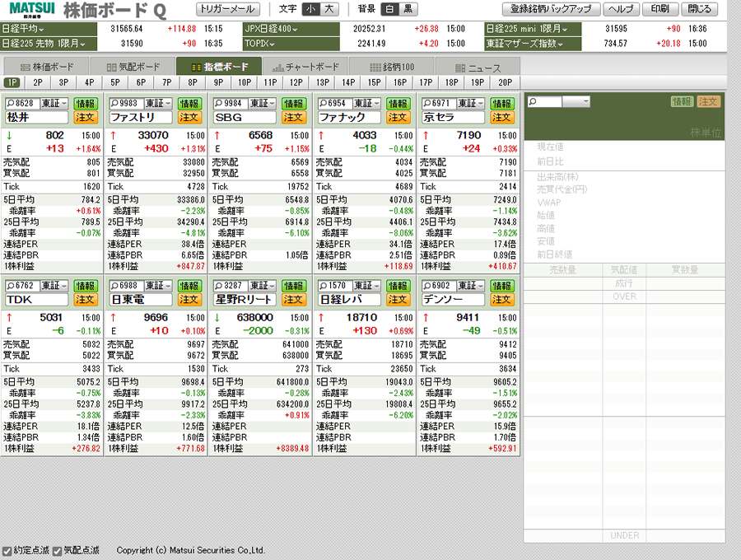The height and width of the screenshot is (560, 741).
Task: Place 注文 for 松井 (8628)
Action: coord(85,117)
